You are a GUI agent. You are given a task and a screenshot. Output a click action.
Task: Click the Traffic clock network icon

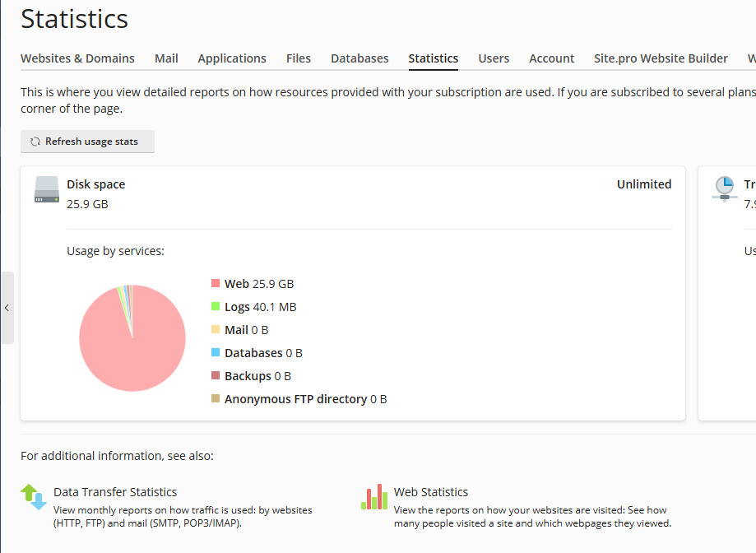tap(724, 188)
